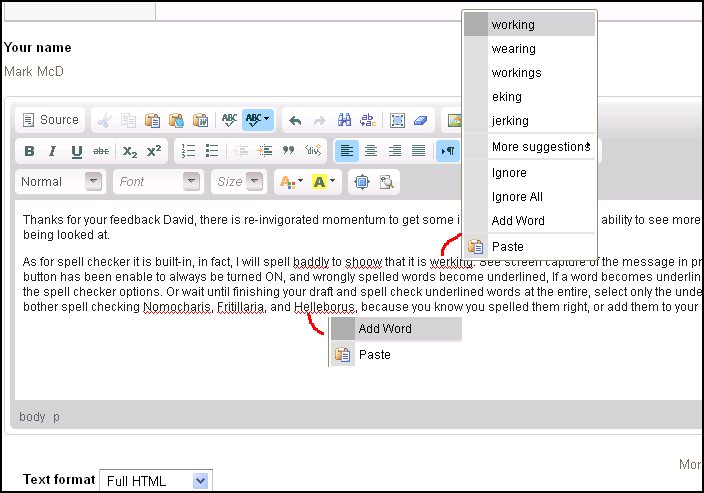Image resolution: width=704 pixels, height=493 pixels.
Task: Click the subscript icon
Action: click(x=130, y=151)
